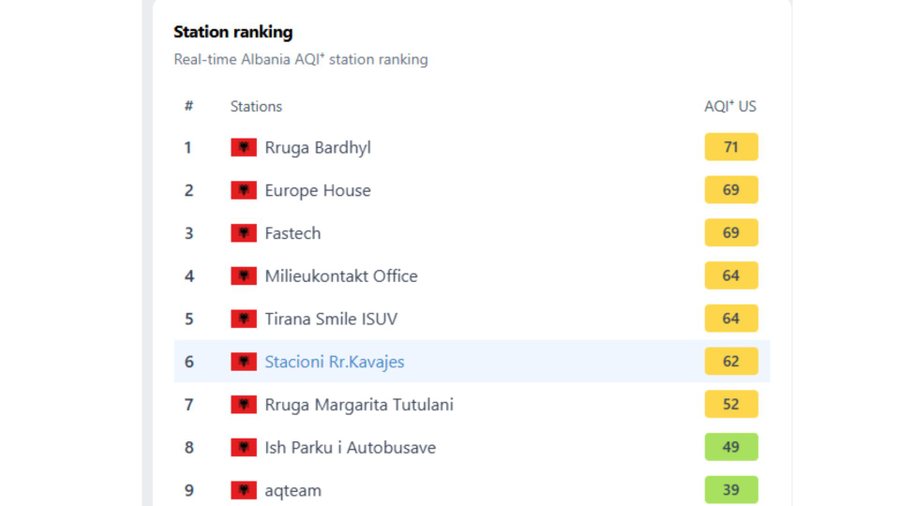
Task: Click the flag beside Tirana Smile ISUV
Action: [243, 320]
